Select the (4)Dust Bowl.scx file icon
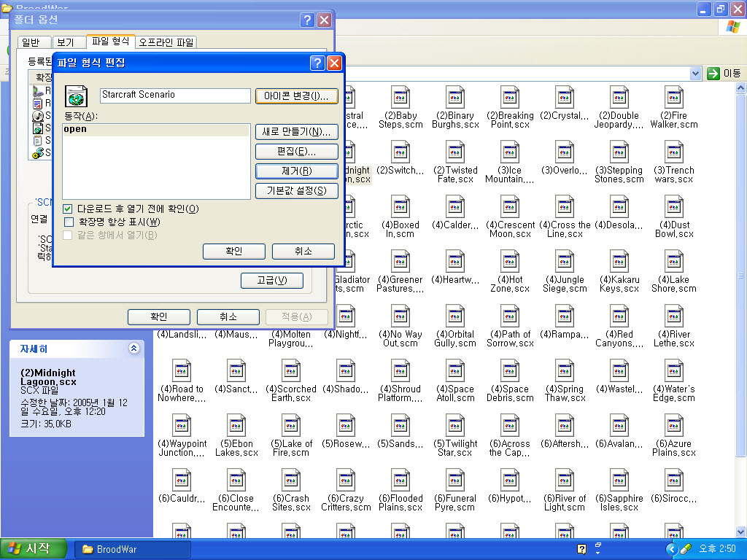This screenshot has height=560, width=747. (673, 206)
